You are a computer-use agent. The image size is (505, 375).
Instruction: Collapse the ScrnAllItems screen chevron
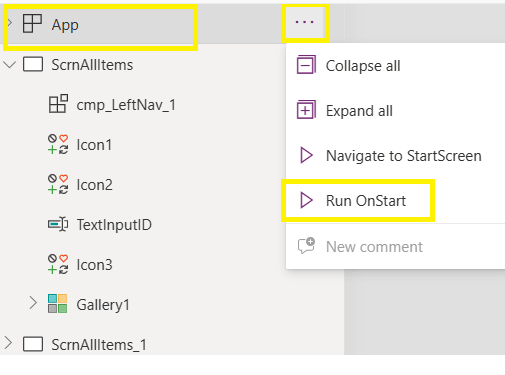pos(10,64)
